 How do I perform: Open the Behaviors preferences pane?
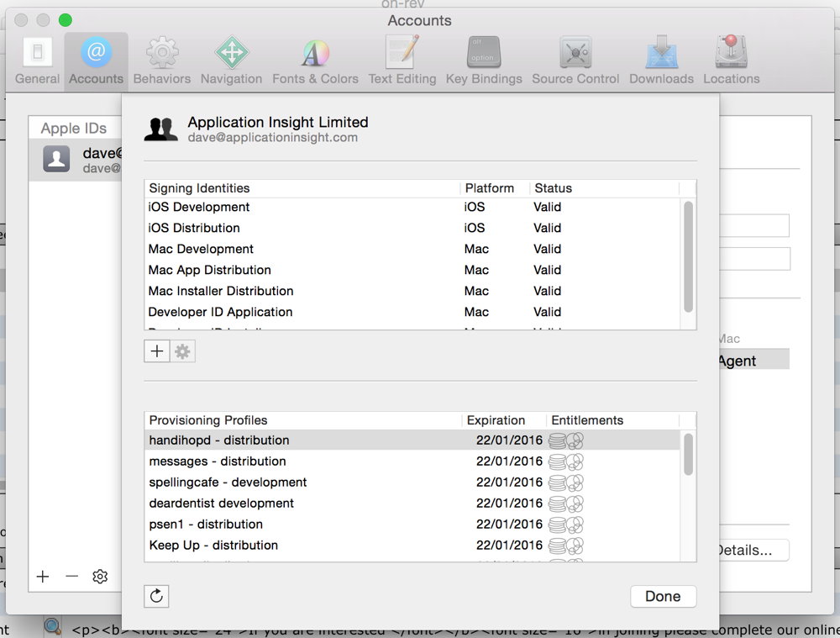pos(161,61)
